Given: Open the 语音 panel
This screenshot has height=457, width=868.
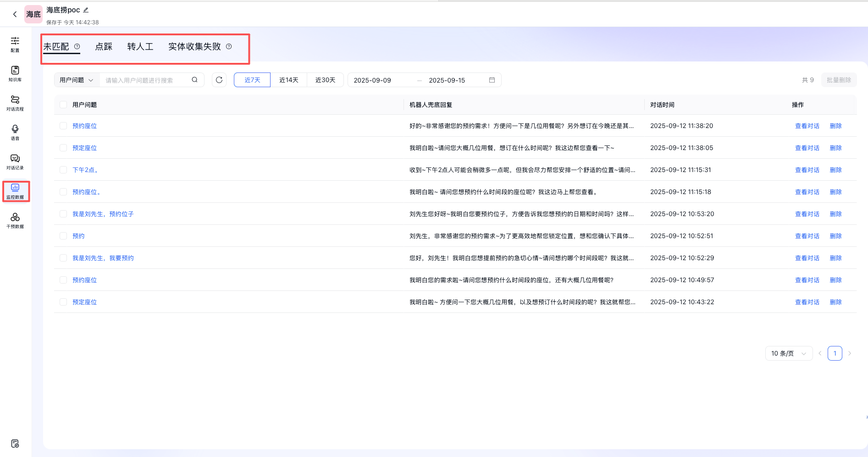Looking at the screenshot, I should (x=15, y=132).
